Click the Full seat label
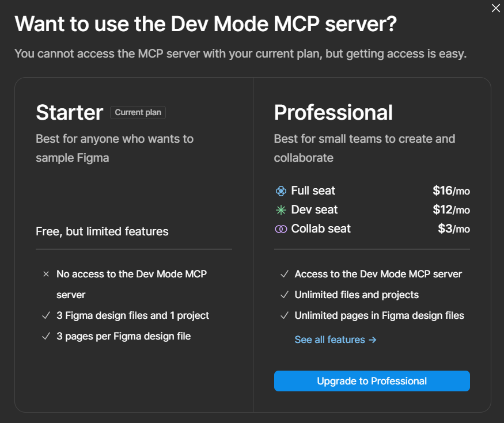504x423 pixels. point(313,190)
